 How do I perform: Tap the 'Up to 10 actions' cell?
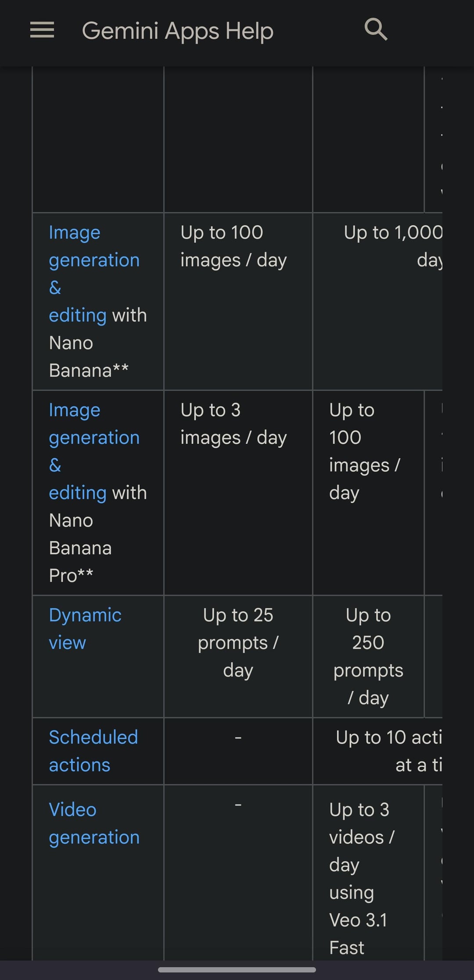388,751
